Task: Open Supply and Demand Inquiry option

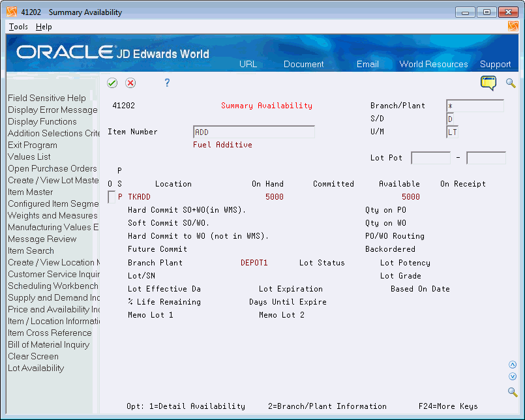Action: click(53, 297)
